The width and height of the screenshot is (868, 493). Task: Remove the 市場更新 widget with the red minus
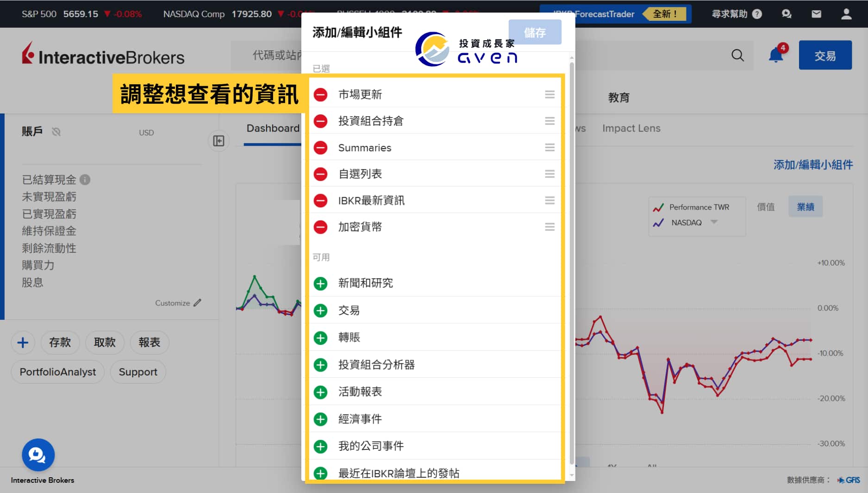[320, 94]
